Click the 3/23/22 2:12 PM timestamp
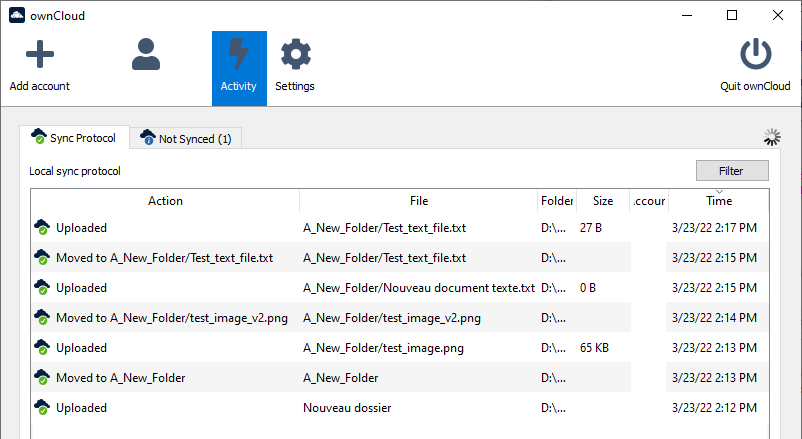This screenshot has width=802, height=439. pos(714,408)
